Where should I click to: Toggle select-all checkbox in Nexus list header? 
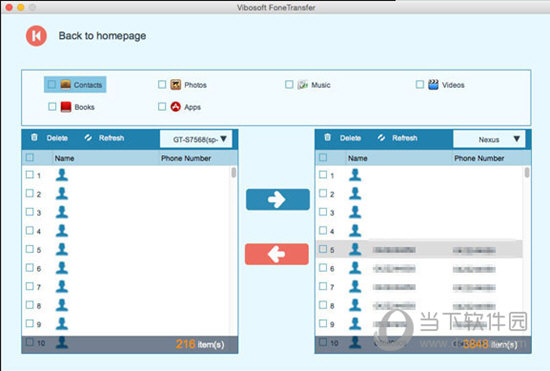323,157
